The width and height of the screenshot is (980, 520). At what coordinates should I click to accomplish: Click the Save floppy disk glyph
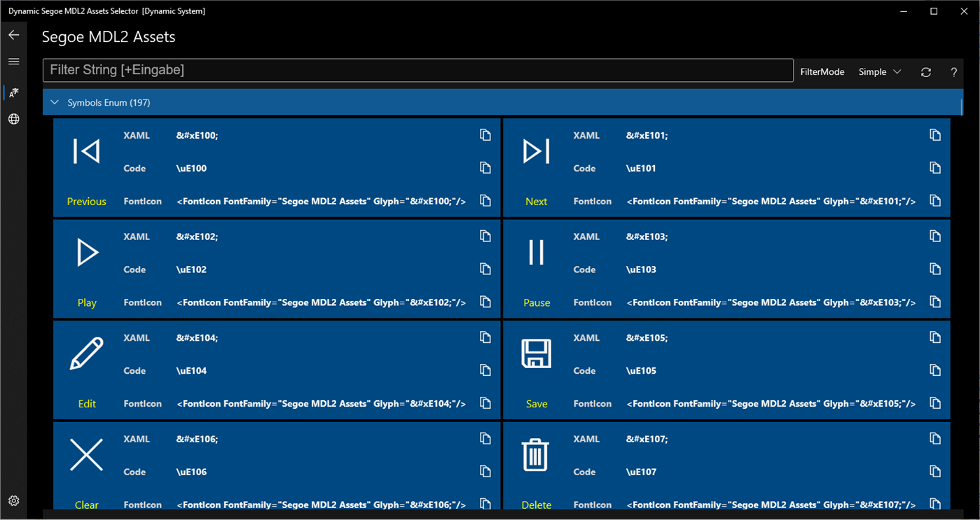tap(537, 353)
